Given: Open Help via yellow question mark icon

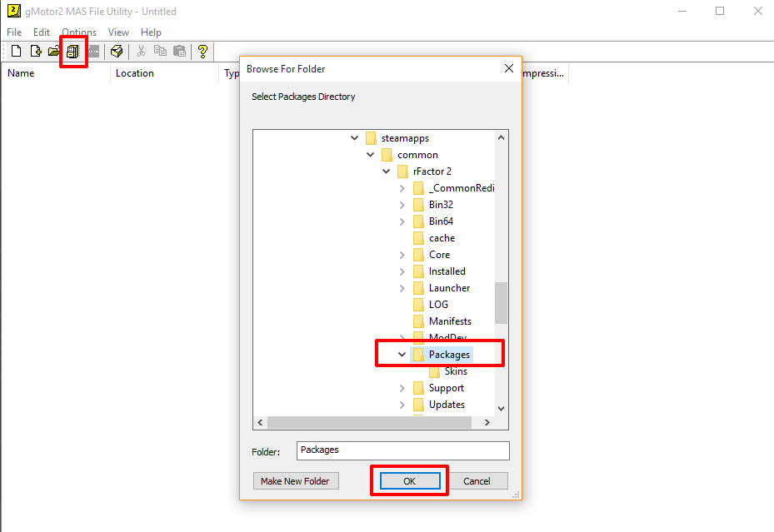Looking at the screenshot, I should click(202, 52).
